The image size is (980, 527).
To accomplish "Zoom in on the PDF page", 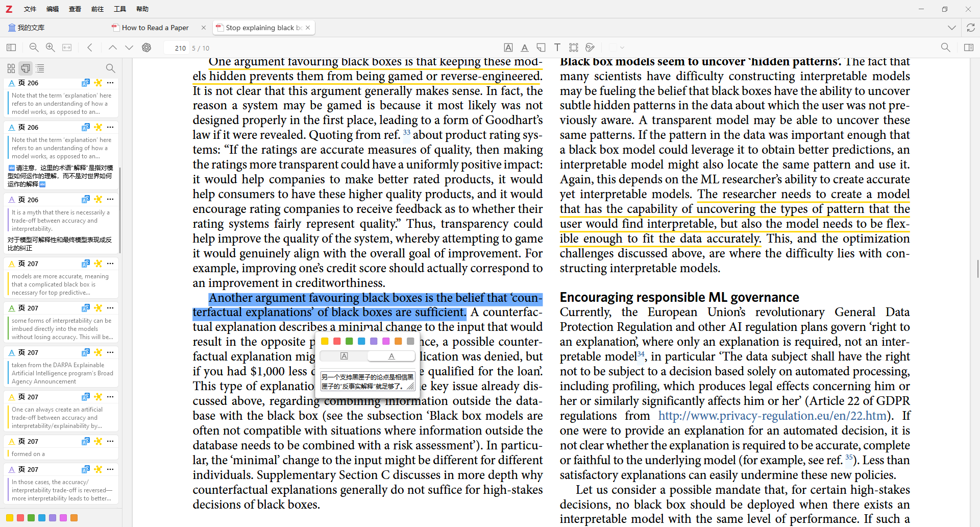I will [51, 47].
